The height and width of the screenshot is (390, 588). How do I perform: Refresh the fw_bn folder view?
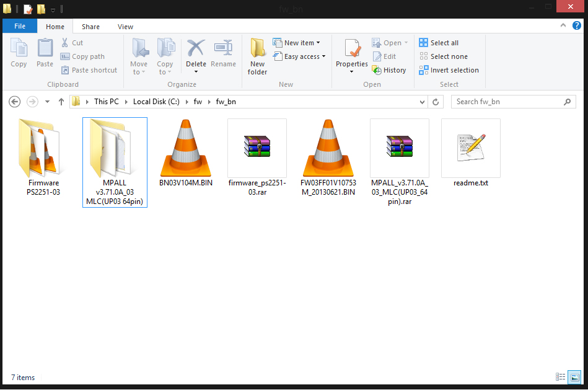pos(436,102)
